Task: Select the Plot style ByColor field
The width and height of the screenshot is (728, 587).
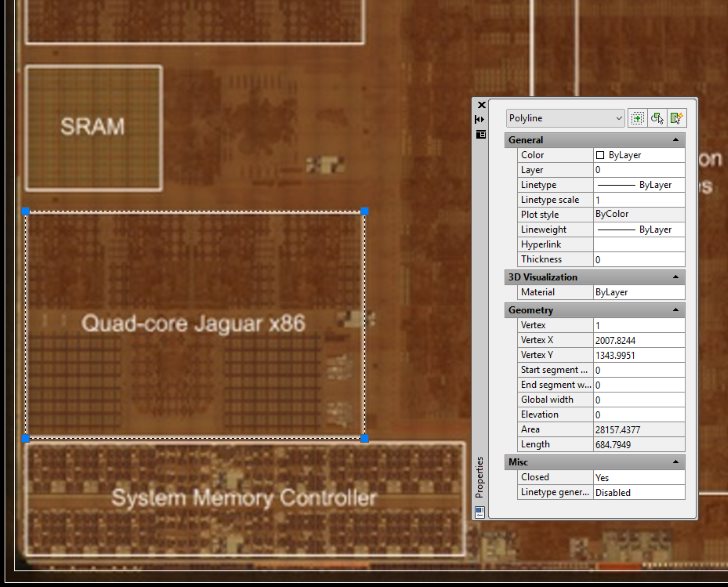Action: (x=639, y=214)
